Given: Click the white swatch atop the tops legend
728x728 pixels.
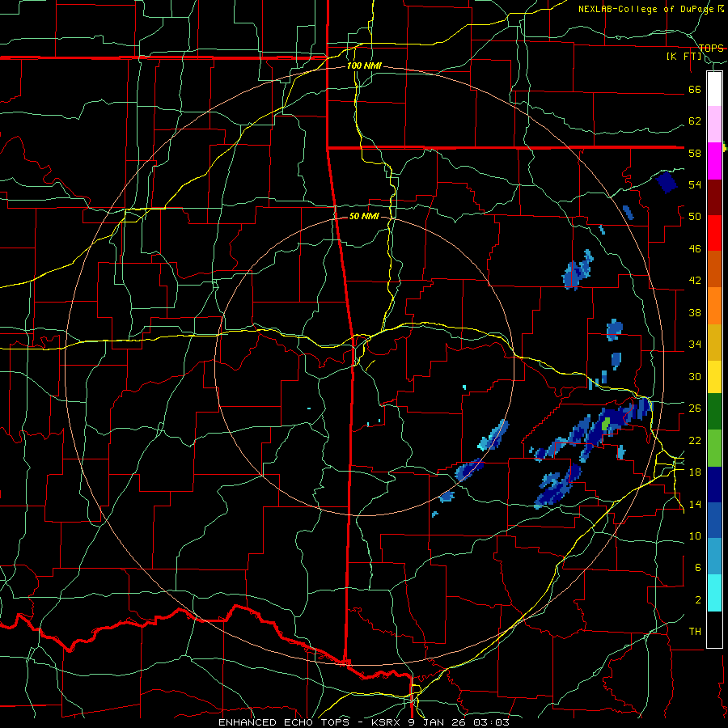Looking at the screenshot, I should (x=714, y=89).
